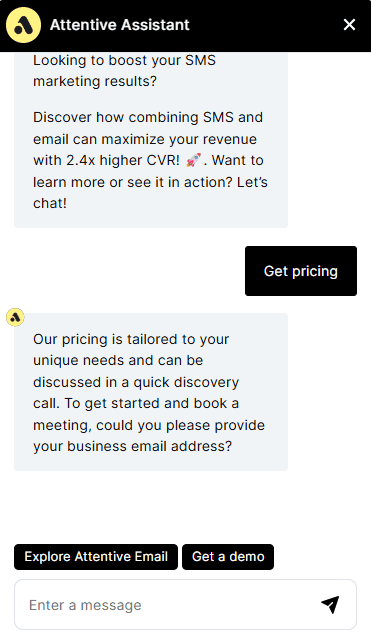The width and height of the screenshot is (371, 640).
Task: Click the rocket emoji in the message
Action: (x=193, y=160)
